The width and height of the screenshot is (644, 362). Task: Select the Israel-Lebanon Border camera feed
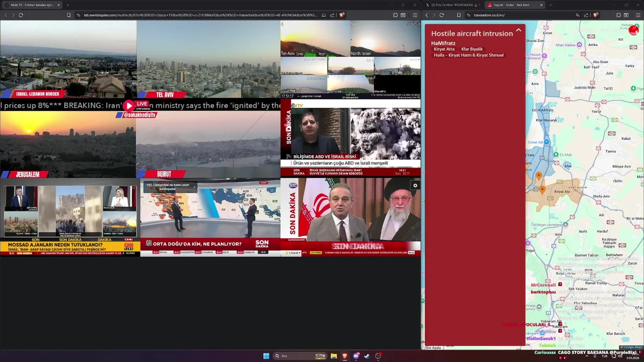tap(68, 59)
